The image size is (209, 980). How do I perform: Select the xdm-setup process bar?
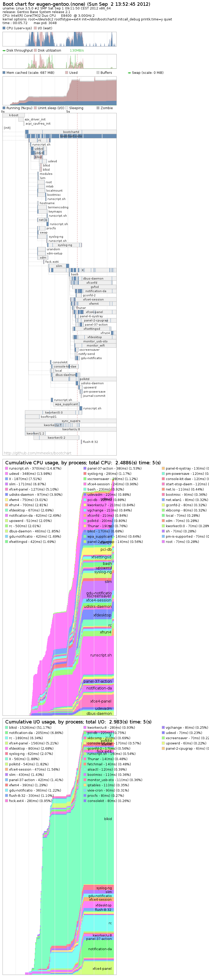click(x=42, y=253)
